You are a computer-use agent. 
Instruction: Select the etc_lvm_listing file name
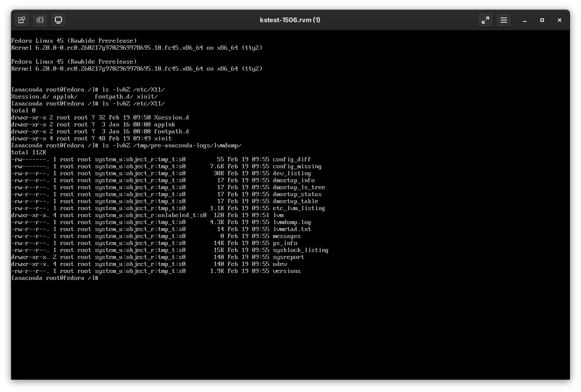(x=299, y=208)
